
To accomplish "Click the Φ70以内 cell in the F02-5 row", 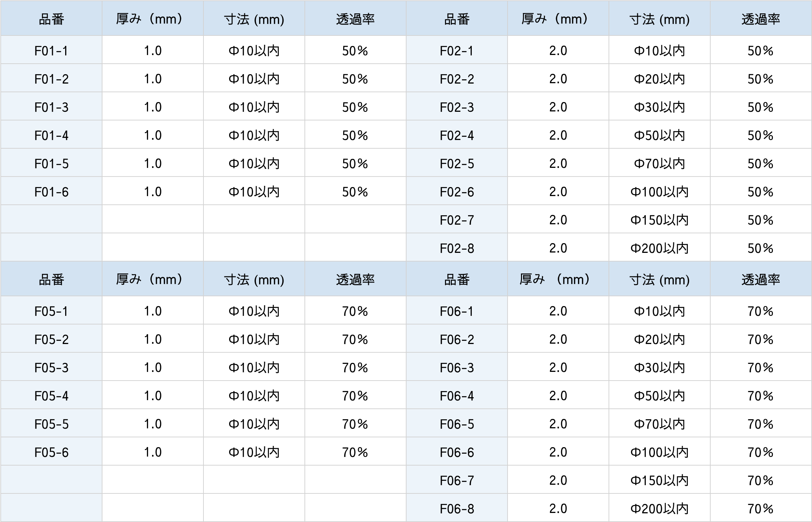I will pos(659,164).
